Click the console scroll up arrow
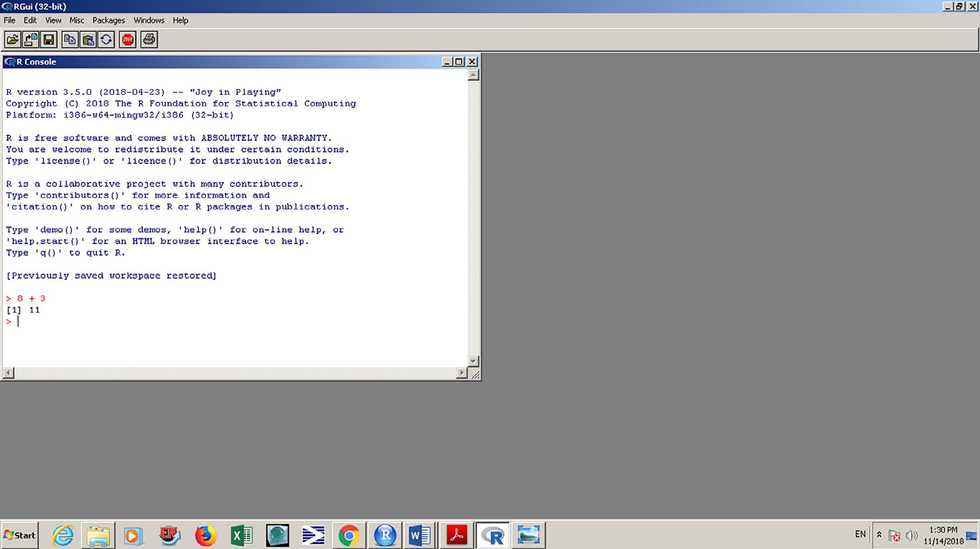The width and height of the screenshot is (980, 549). 473,75
